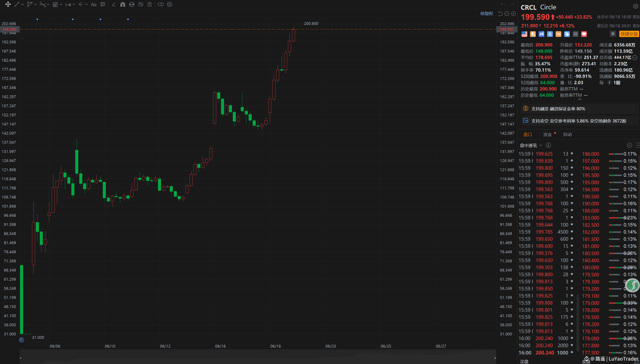Click the last blue diamond event marker
The height and width of the screenshot is (364, 640).
tap(128, 19)
